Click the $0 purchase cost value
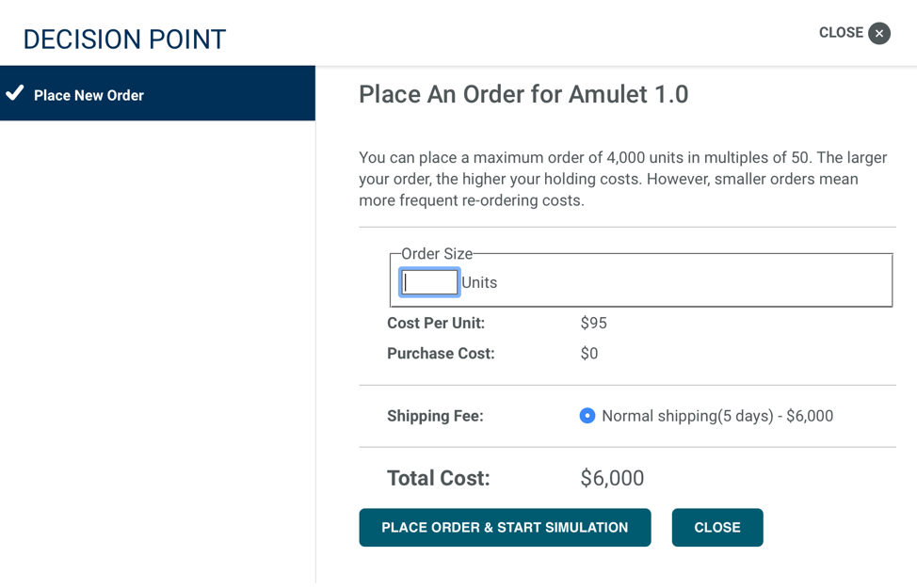This screenshot has height=588, width=917. pyautogui.click(x=589, y=354)
